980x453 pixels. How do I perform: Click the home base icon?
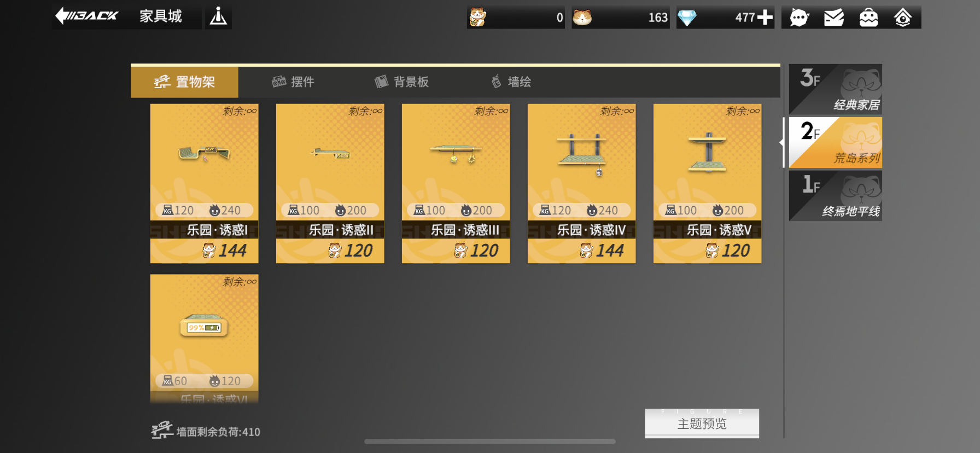point(903,18)
